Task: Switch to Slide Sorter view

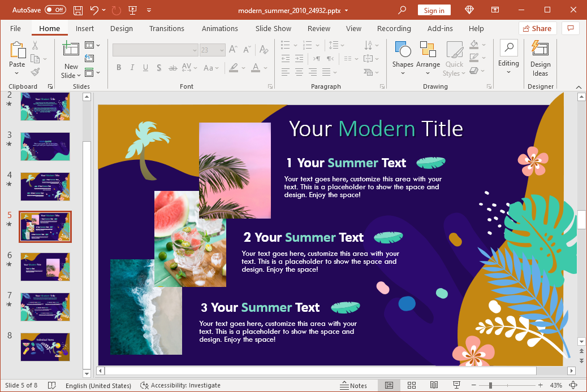Action: pos(412,385)
